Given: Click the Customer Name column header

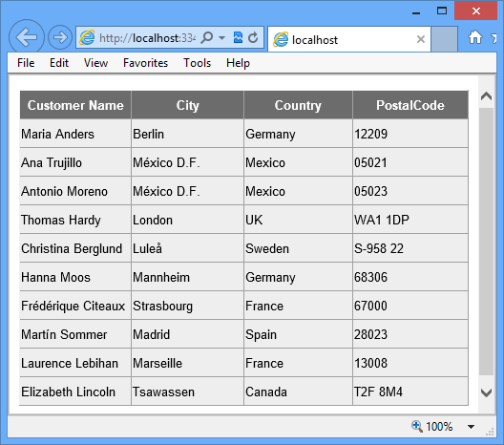Looking at the screenshot, I should pos(75,105).
